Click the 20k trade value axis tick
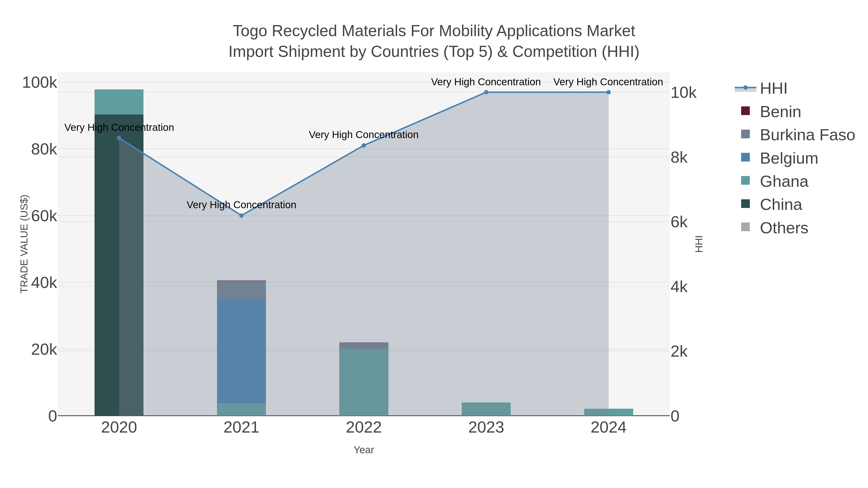 click(x=44, y=350)
